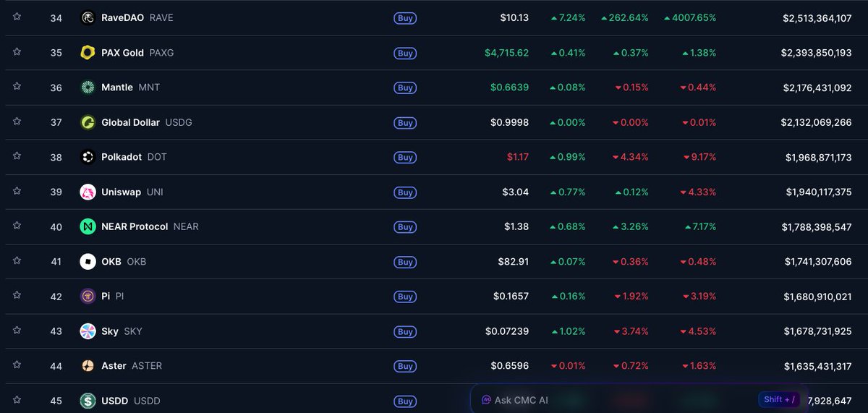Click the NEAR Protocol logo
The height and width of the screenshot is (413, 868).
(88, 226)
